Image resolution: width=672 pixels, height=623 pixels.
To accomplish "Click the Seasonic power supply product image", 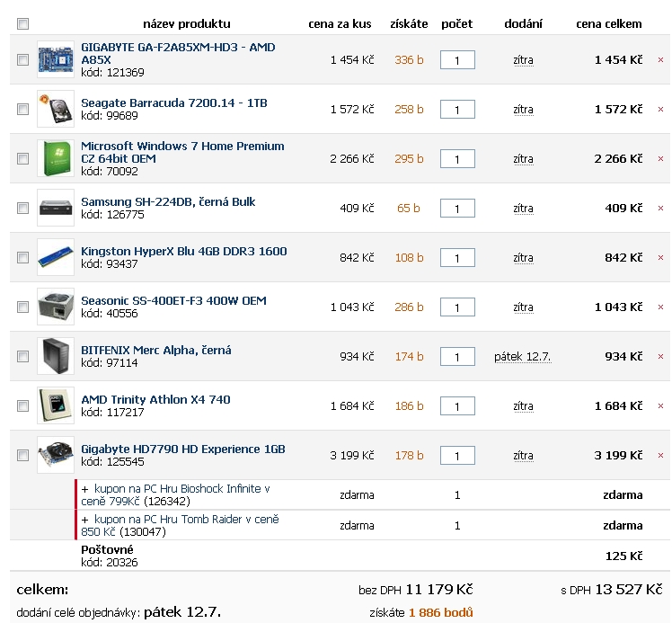I will pyautogui.click(x=56, y=307).
